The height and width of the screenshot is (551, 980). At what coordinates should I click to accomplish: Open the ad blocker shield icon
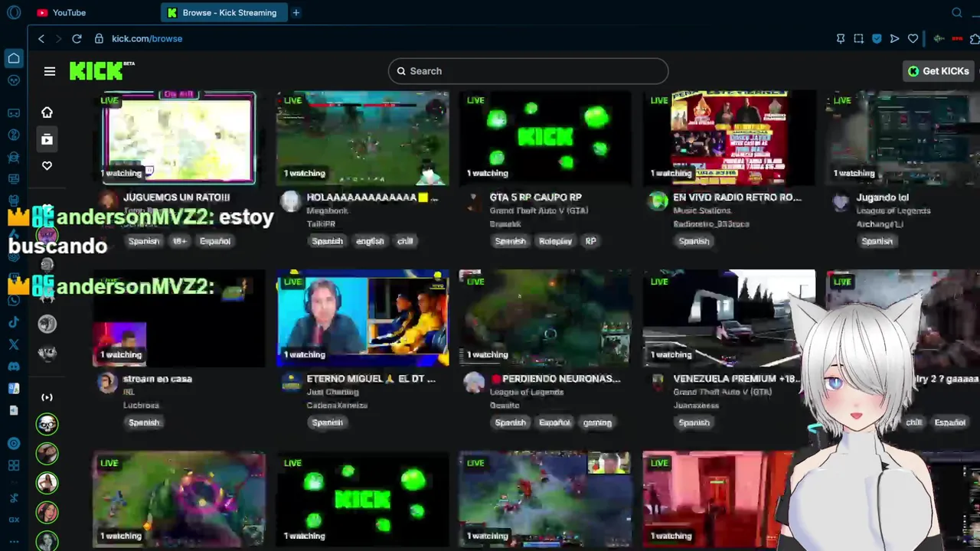click(x=877, y=38)
